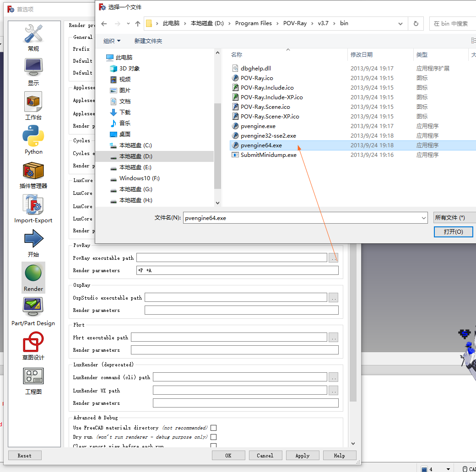Image resolution: width=476 pixels, height=472 pixels.
Task: Click the 本地磁盘 (D:) breadcrumb segment
Action: click(207, 23)
